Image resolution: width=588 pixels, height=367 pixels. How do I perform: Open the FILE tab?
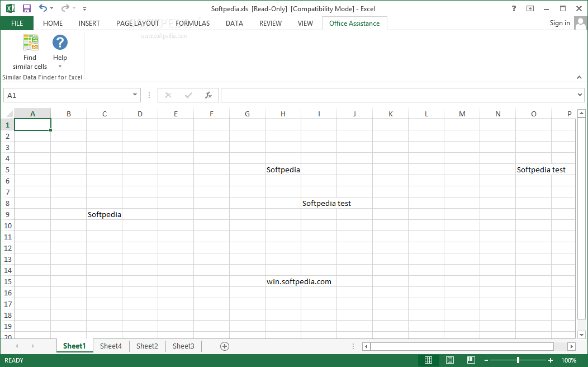pyautogui.click(x=17, y=23)
